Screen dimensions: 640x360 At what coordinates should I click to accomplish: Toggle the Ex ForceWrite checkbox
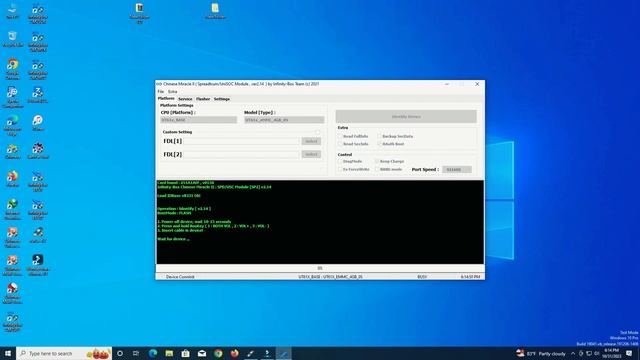(340, 169)
